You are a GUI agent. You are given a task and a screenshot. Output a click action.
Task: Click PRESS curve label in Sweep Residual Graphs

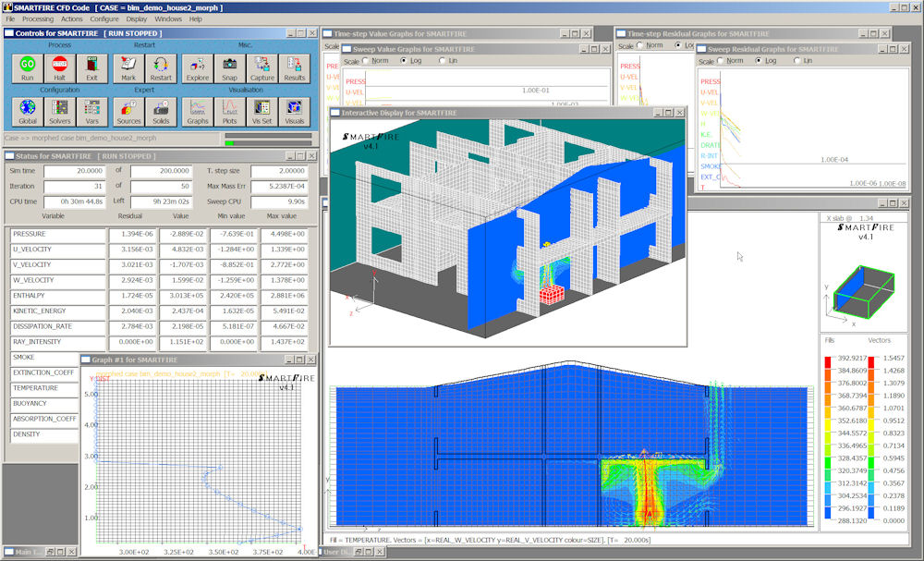(x=710, y=82)
